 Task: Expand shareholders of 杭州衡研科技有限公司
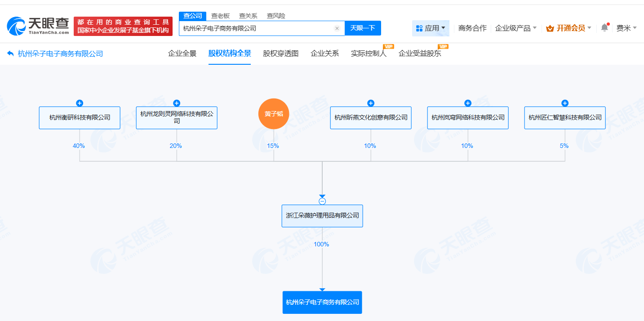[80, 103]
